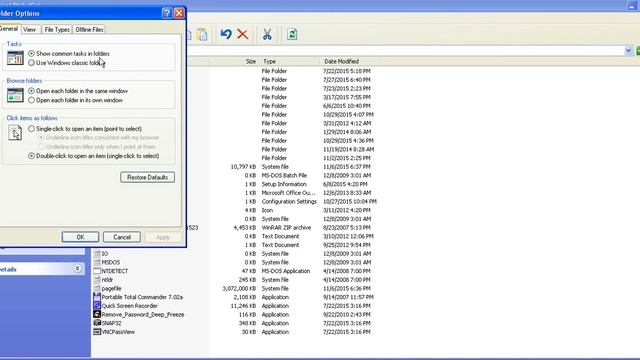Click the Portable Total Commander floppy icon
This screenshot has width=640, height=360.
pyautogui.click(x=97, y=297)
